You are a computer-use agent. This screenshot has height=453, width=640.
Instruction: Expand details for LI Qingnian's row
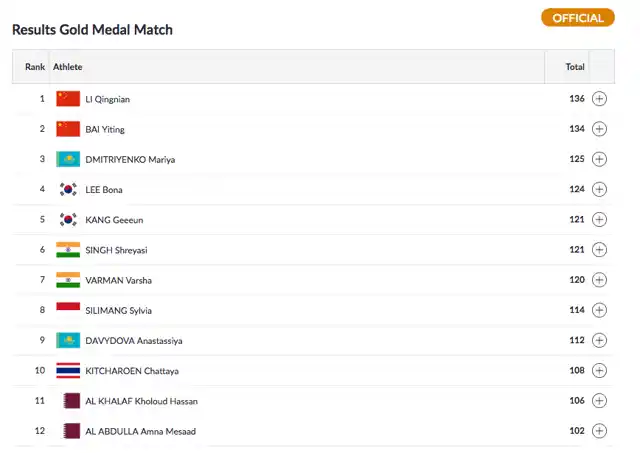tap(599, 99)
